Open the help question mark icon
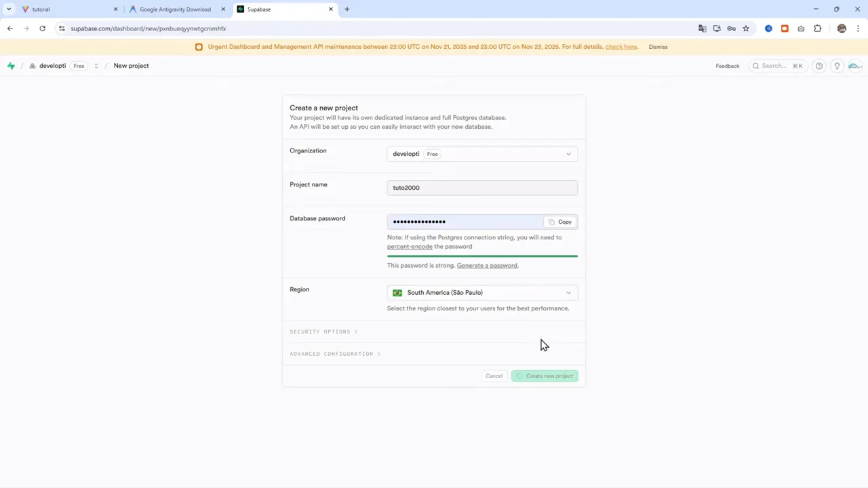This screenshot has width=868, height=488. (x=818, y=66)
